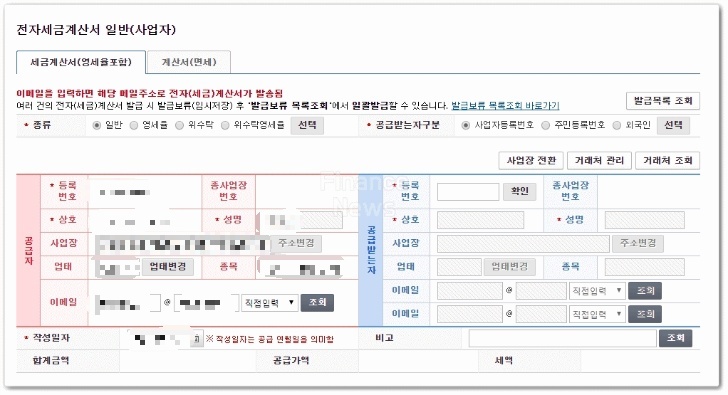Click recipient 주소변경 button
This screenshot has width=728, height=395.
click(x=638, y=243)
